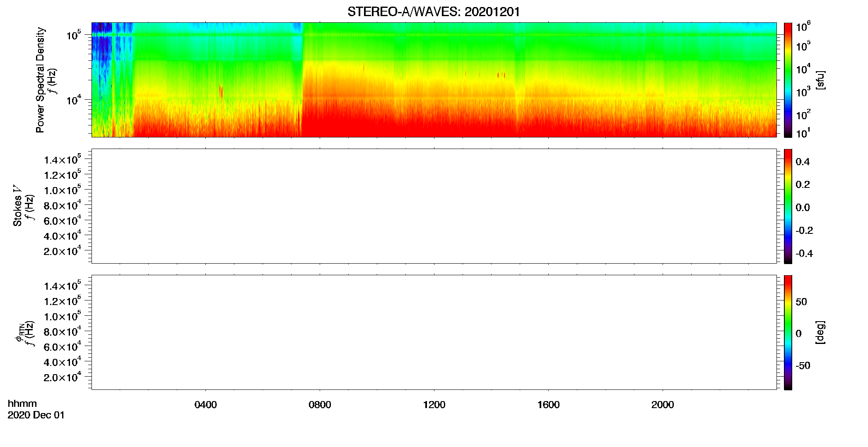Click the -0.4 label on Stokes color bar

[804, 253]
